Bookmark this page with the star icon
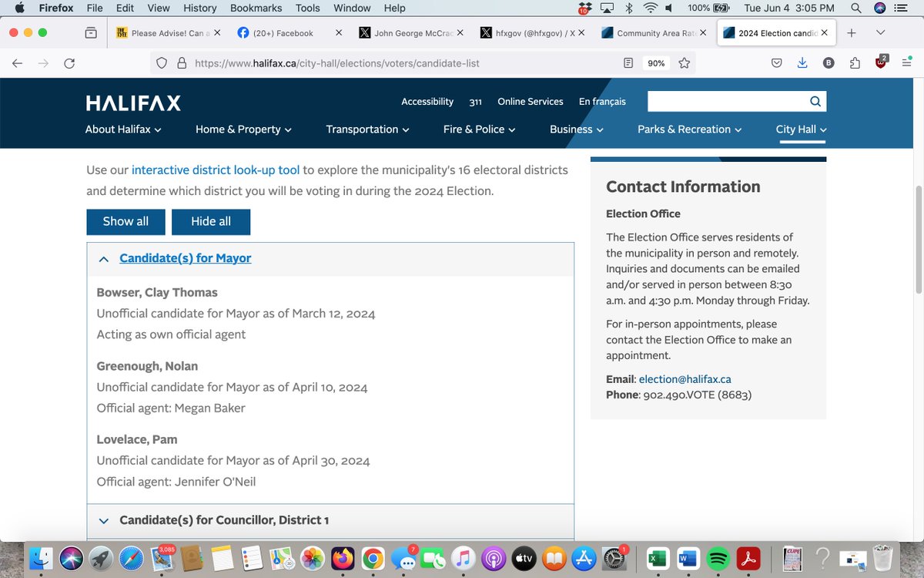Screen dimensions: 924x578 [684, 63]
